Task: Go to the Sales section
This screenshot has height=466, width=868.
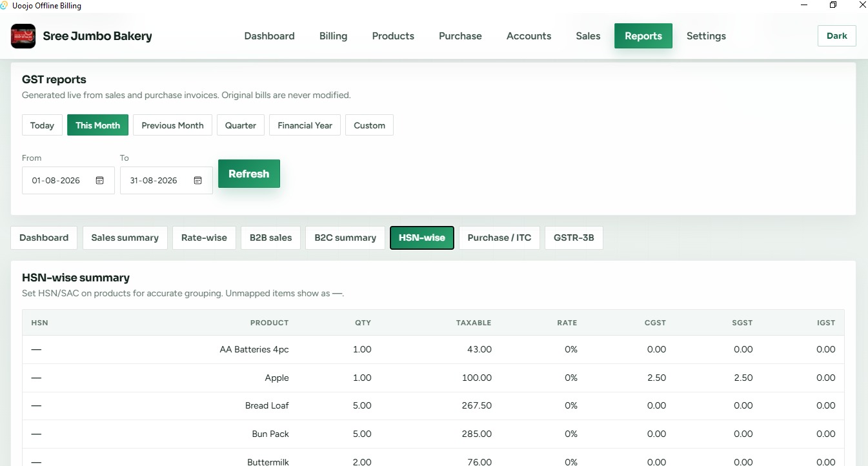Action: [588, 36]
